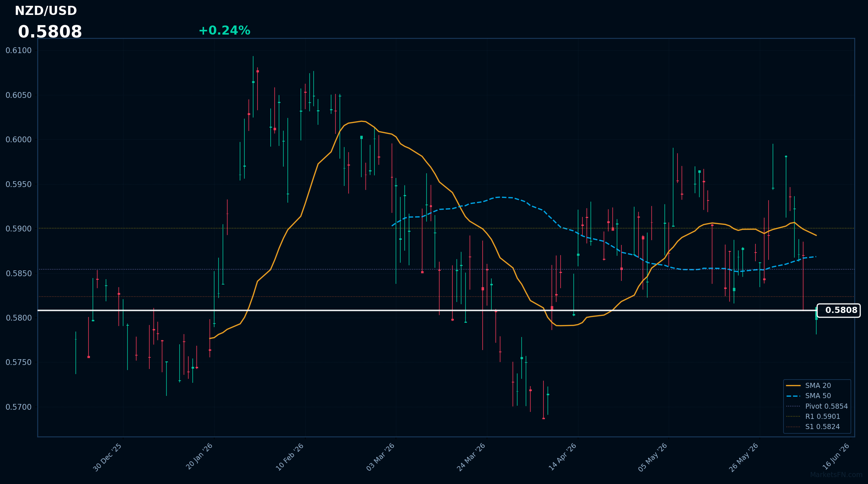The image size is (868, 484).
Task: Click the 16 Jun '26 date label
Action: coord(836,456)
